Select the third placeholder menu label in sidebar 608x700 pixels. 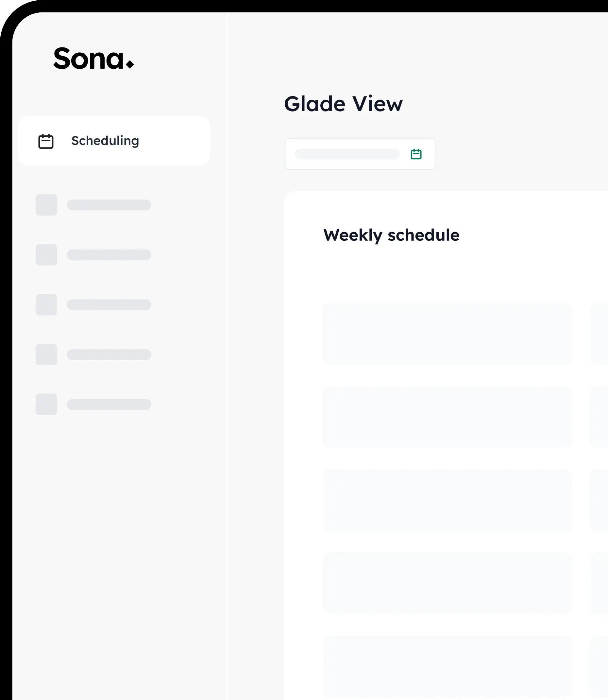tap(109, 305)
